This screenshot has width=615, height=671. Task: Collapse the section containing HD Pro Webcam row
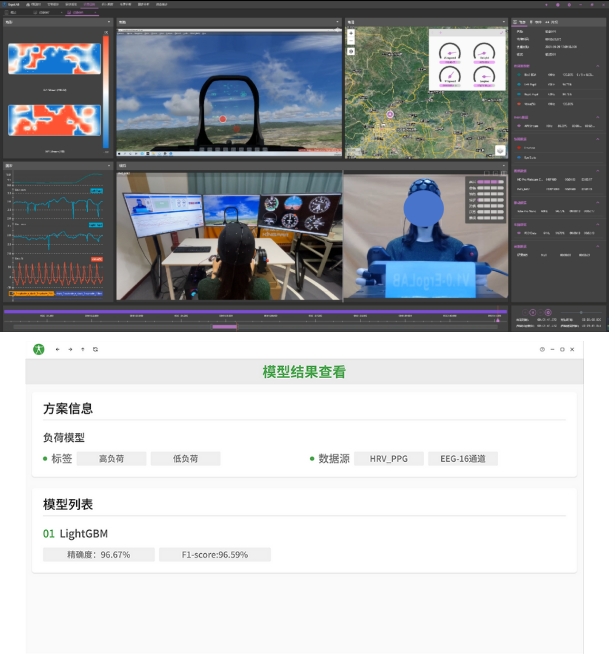click(597, 171)
